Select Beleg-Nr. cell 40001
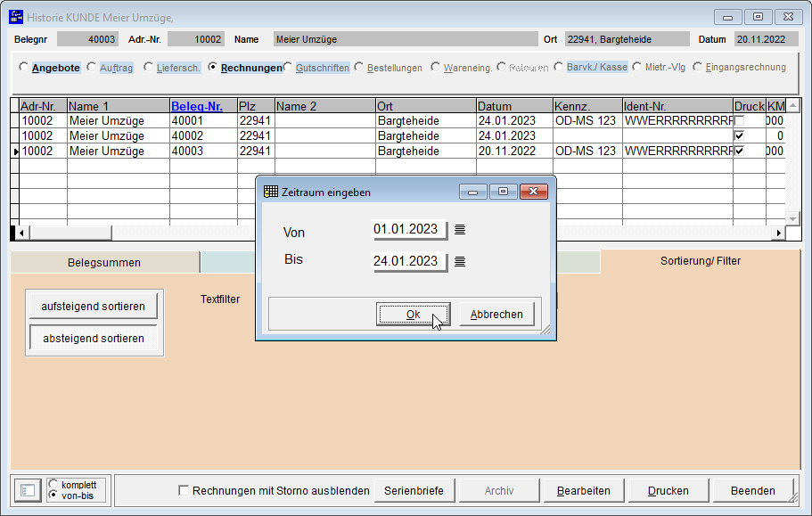This screenshot has width=812, height=516. coord(203,120)
